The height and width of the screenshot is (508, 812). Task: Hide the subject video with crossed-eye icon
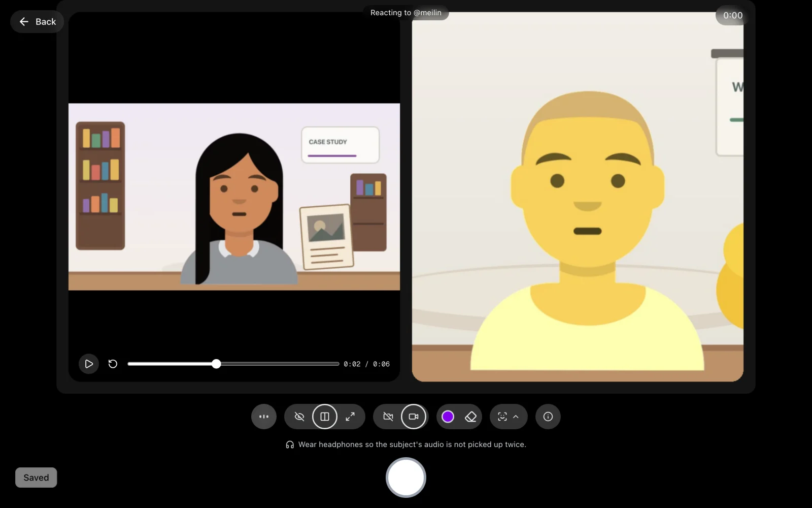(x=299, y=417)
